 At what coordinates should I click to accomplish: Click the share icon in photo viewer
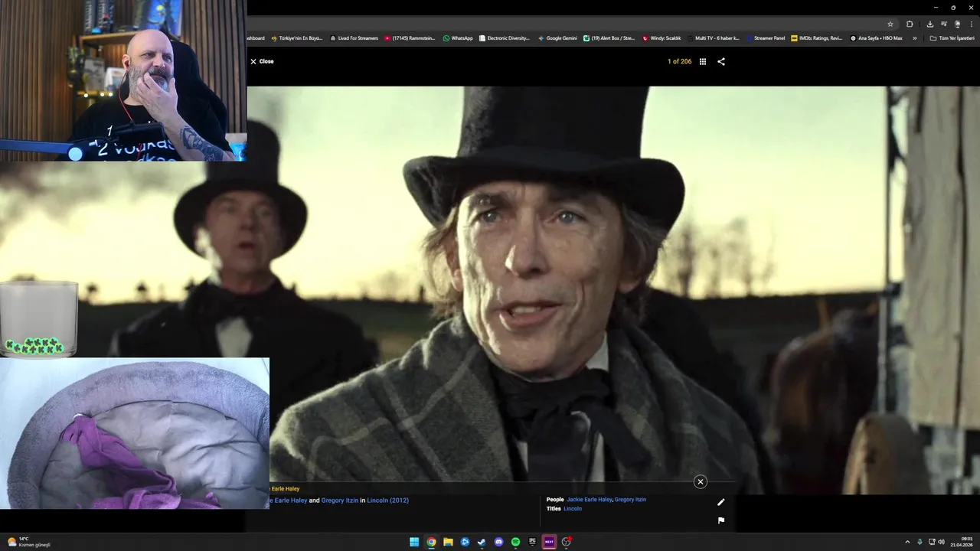coord(721,61)
